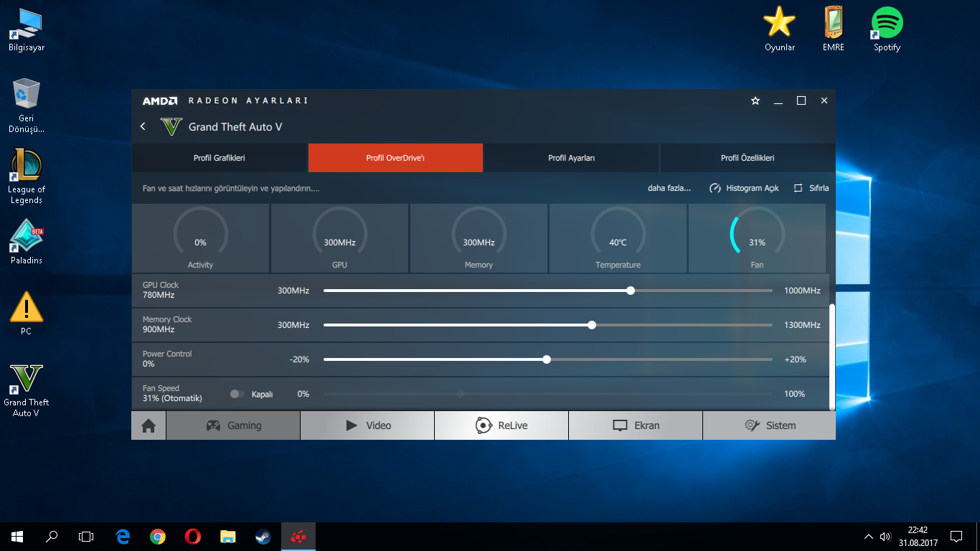The image size is (980, 551).
Task: Click the GPU 300MHz gauge tile
Action: click(339, 238)
